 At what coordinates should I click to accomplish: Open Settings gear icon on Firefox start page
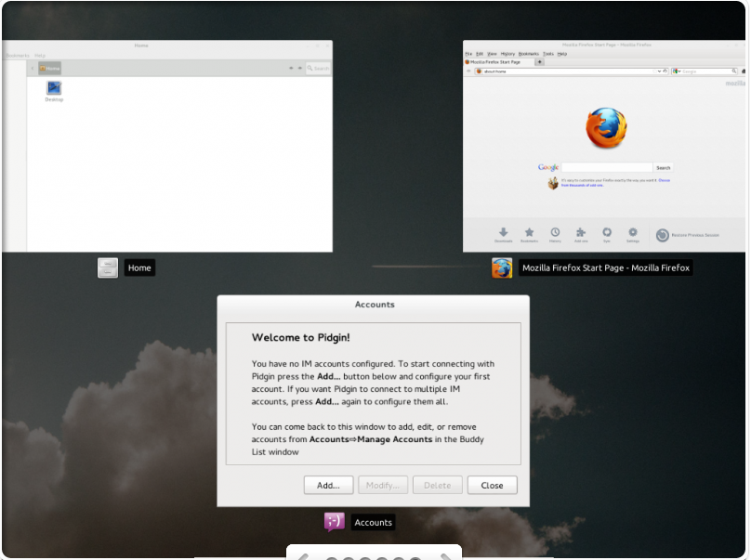633,232
